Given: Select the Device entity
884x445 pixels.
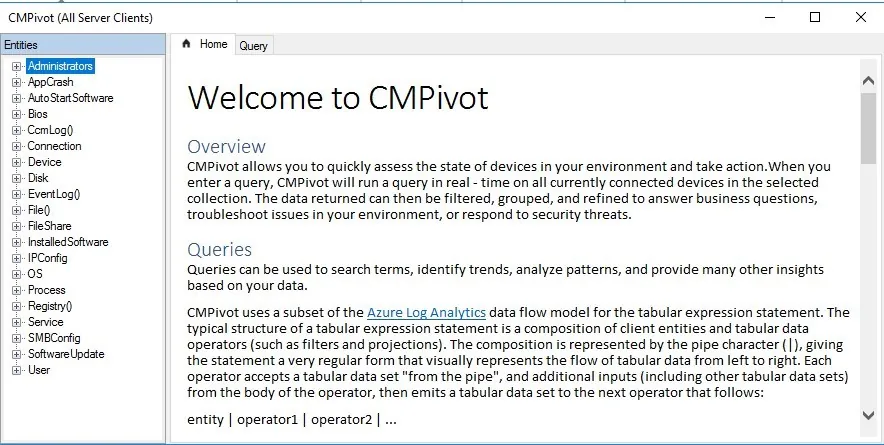Looking at the screenshot, I should [45, 162].
